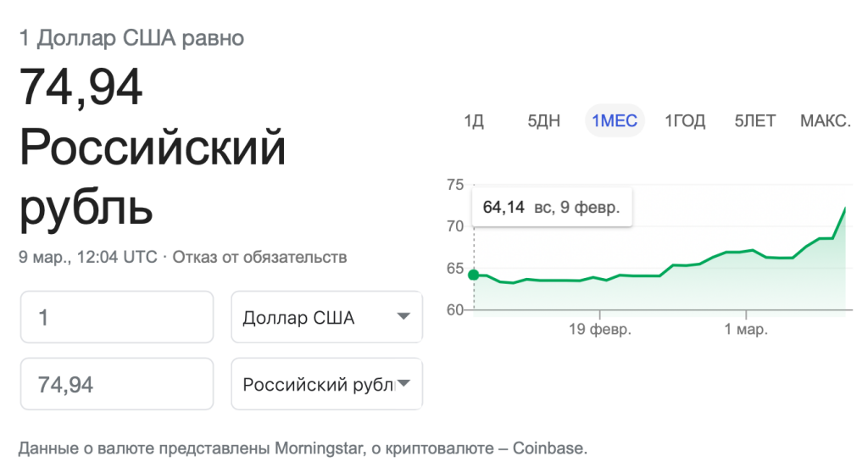Click the green data point on chart
The image size is (868, 473).
coord(473,275)
